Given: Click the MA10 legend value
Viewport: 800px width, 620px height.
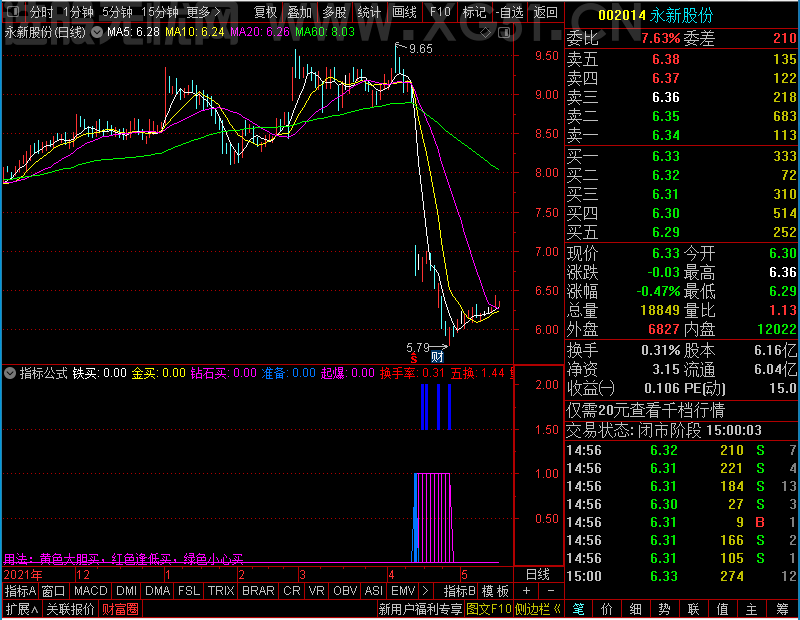Looking at the screenshot, I should [194, 32].
